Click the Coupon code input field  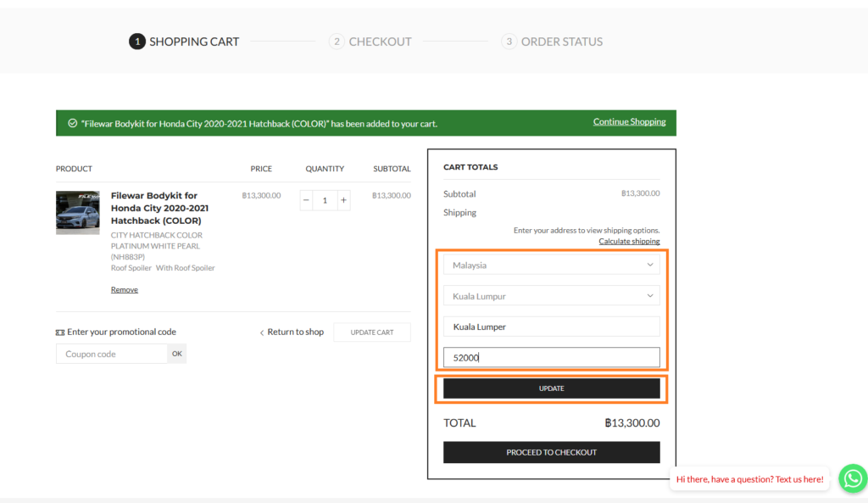click(111, 354)
